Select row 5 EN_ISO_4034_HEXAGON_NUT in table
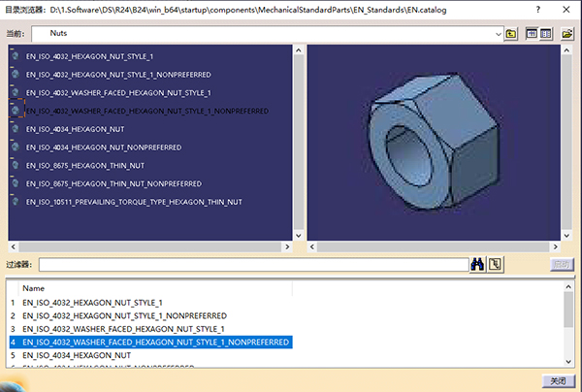 pyautogui.click(x=78, y=356)
